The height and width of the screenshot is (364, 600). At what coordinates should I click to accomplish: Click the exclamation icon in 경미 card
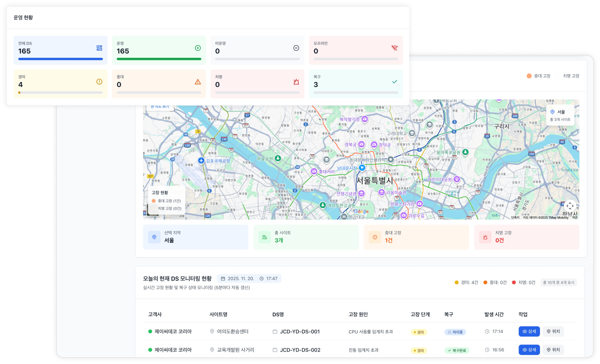pyautogui.click(x=99, y=82)
